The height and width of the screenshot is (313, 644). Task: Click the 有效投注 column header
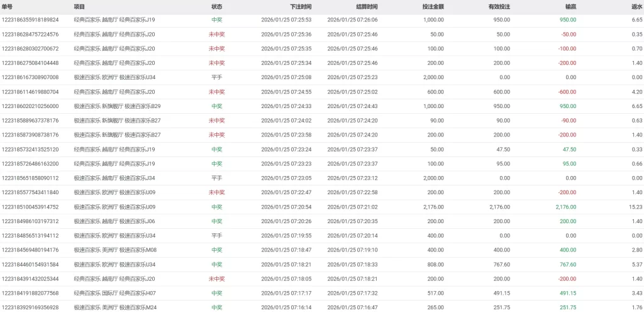(499, 6)
